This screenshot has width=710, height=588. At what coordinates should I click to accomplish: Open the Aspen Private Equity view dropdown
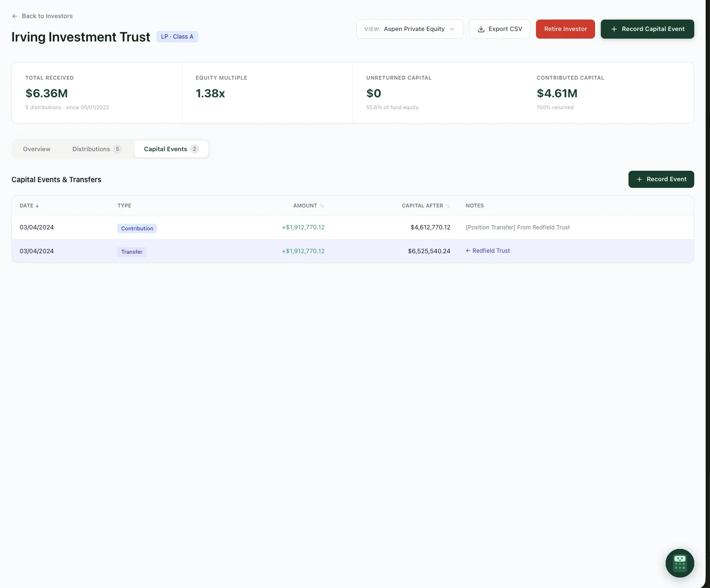coord(409,29)
